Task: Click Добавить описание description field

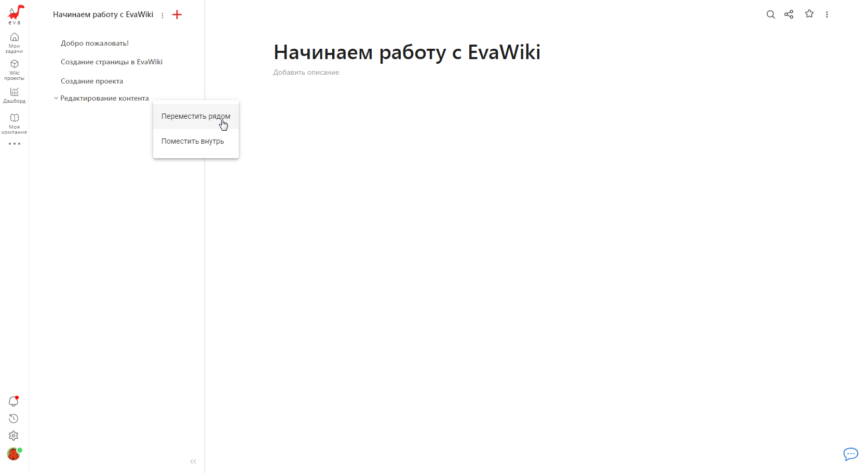Action: coord(306,73)
